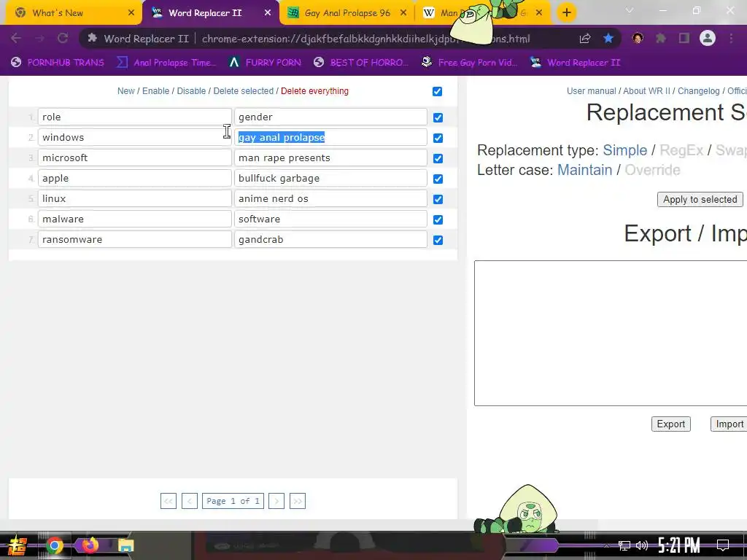This screenshot has height=560, width=747.
Task: Click the Page 1 of 1 indicator
Action: pyautogui.click(x=233, y=501)
